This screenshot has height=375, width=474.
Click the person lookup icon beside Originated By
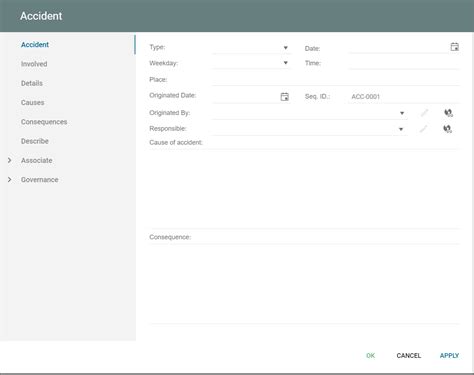pos(448,113)
